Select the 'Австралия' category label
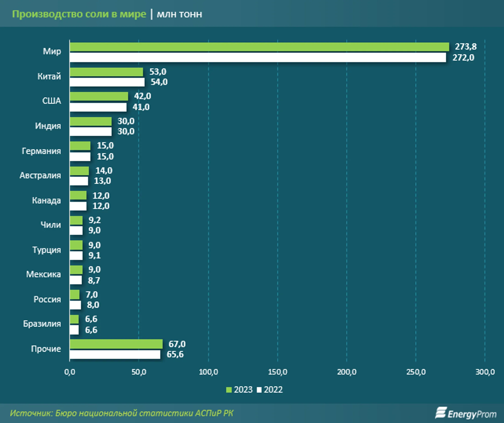 (40, 175)
